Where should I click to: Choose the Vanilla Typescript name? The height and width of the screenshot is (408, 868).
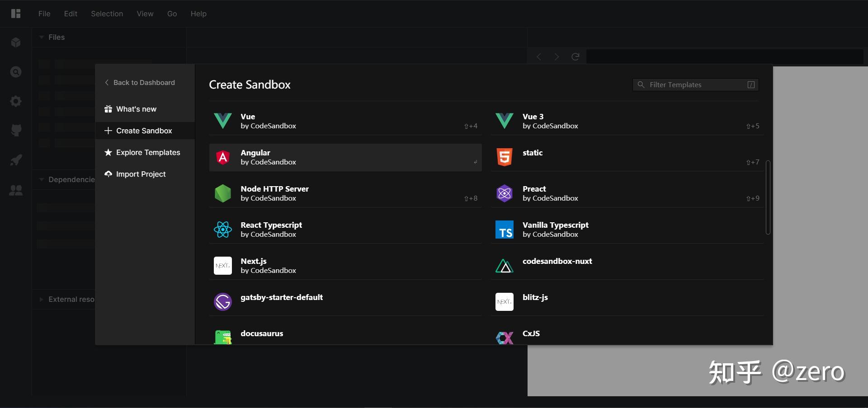pyautogui.click(x=556, y=225)
